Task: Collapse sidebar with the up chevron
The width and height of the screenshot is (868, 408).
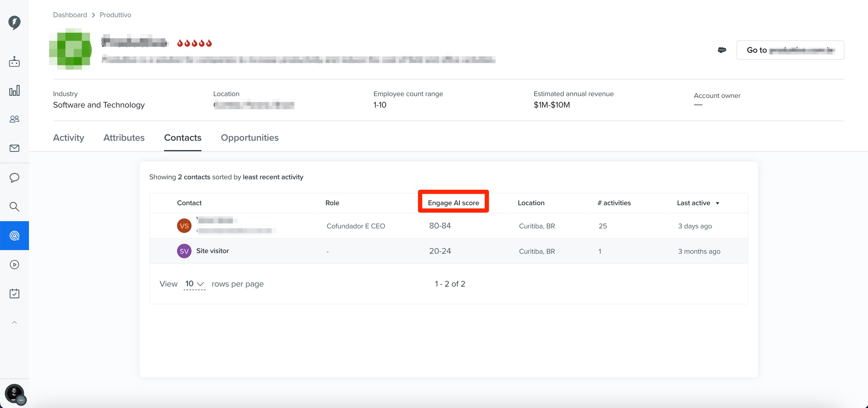Action: pyautogui.click(x=14, y=322)
